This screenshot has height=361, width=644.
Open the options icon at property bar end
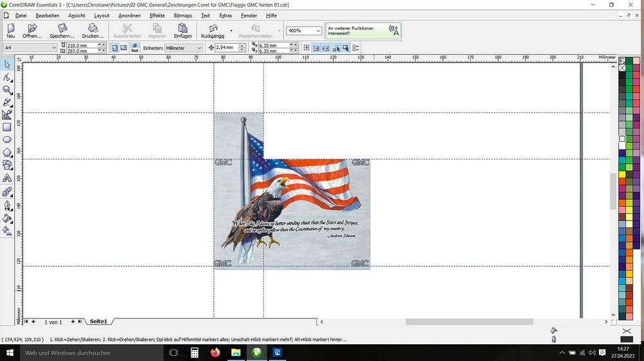(x=355, y=48)
